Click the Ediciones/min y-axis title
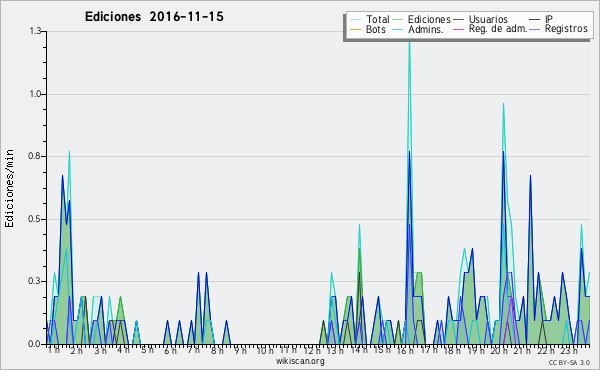600x370 pixels. [x=9, y=189]
